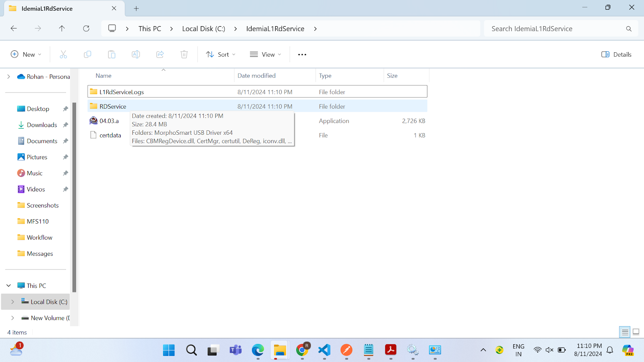The height and width of the screenshot is (362, 644).
Task: Select the 04.03.a application file
Action: point(109,121)
